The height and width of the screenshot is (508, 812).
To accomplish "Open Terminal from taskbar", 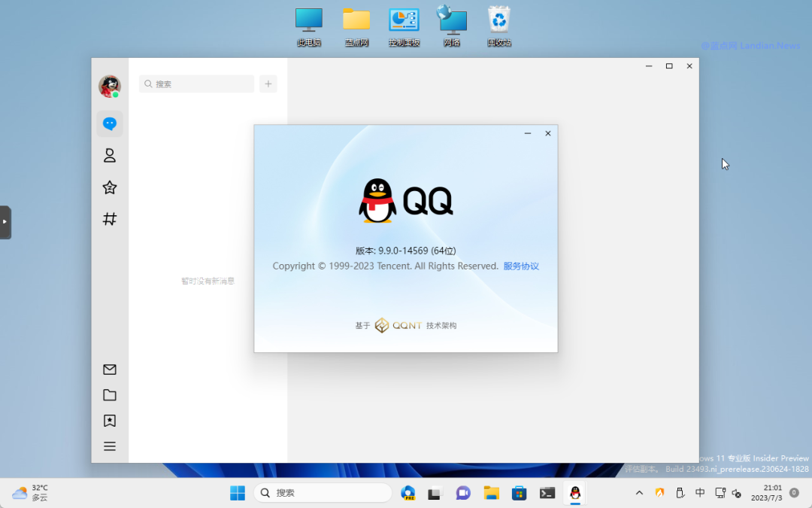I will click(x=547, y=493).
